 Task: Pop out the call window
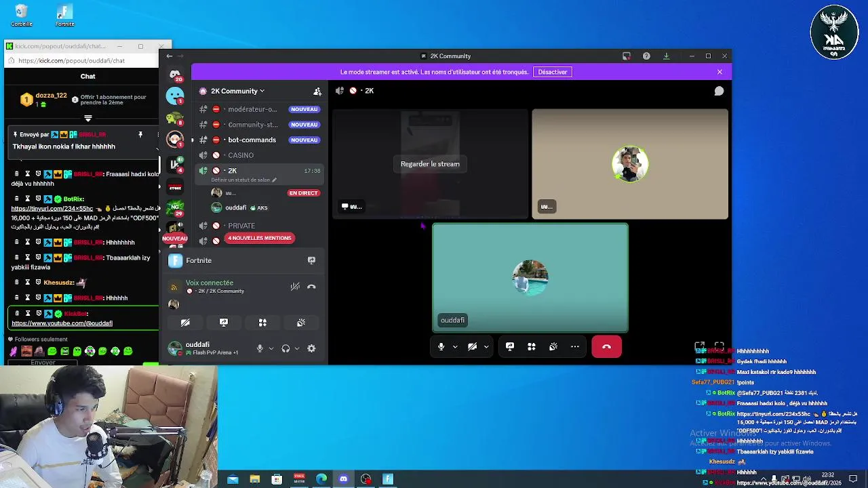tap(700, 346)
